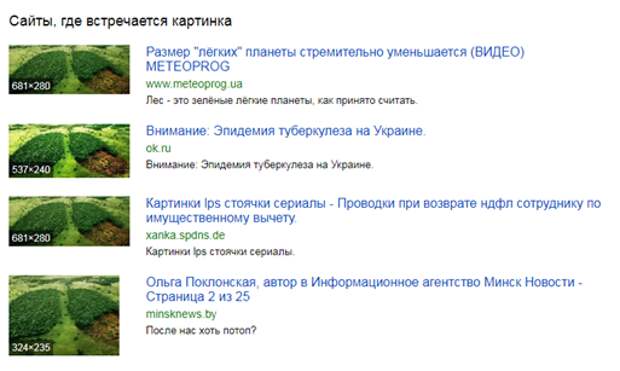Visit the www.meteoprog.ua address
Image resolution: width=620 pixels, height=371 pixels.
point(194,84)
